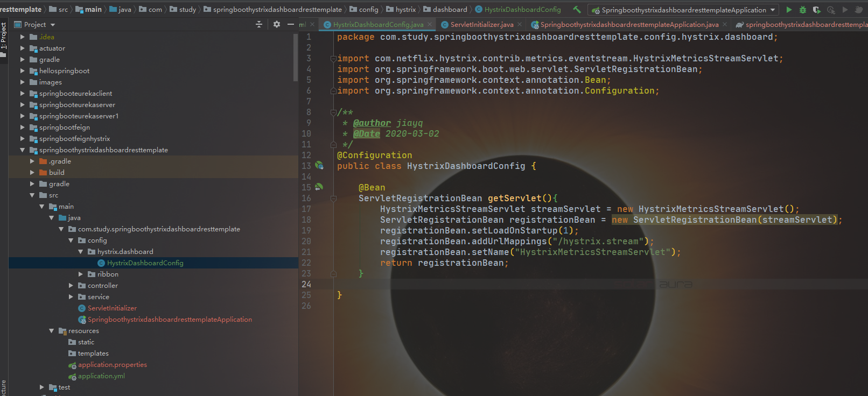The height and width of the screenshot is (396, 868).
Task: Expand the service package
Action: [x=71, y=296]
